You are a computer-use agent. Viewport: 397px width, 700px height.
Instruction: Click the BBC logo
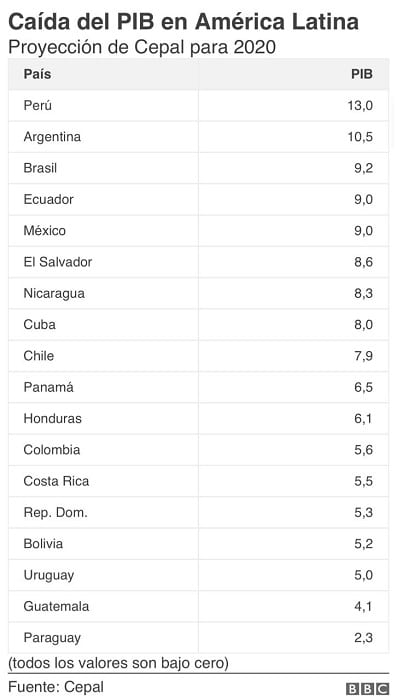[x=368, y=688]
